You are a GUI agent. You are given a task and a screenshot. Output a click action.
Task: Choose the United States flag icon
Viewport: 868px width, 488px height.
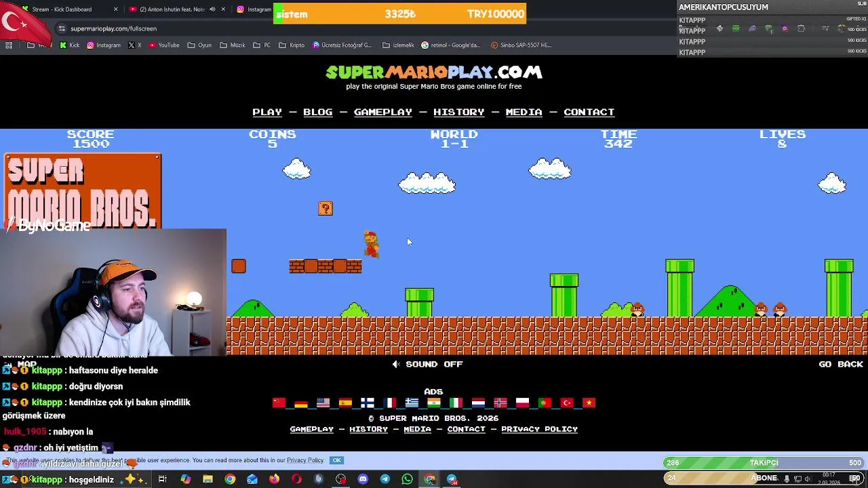tap(323, 403)
